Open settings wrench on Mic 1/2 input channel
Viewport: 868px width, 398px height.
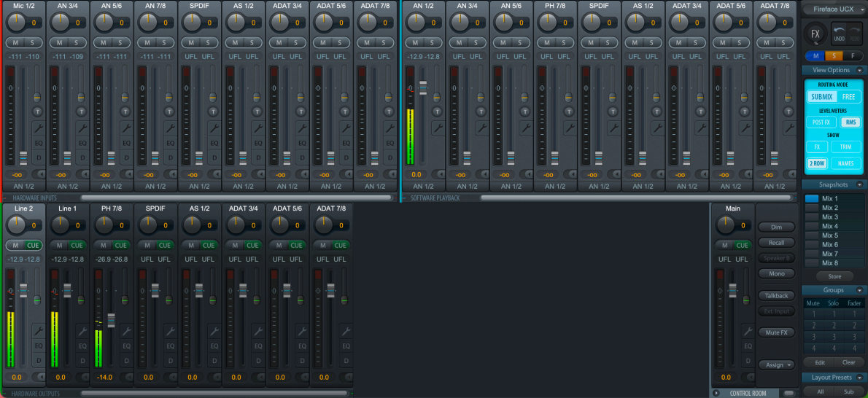tap(39, 127)
